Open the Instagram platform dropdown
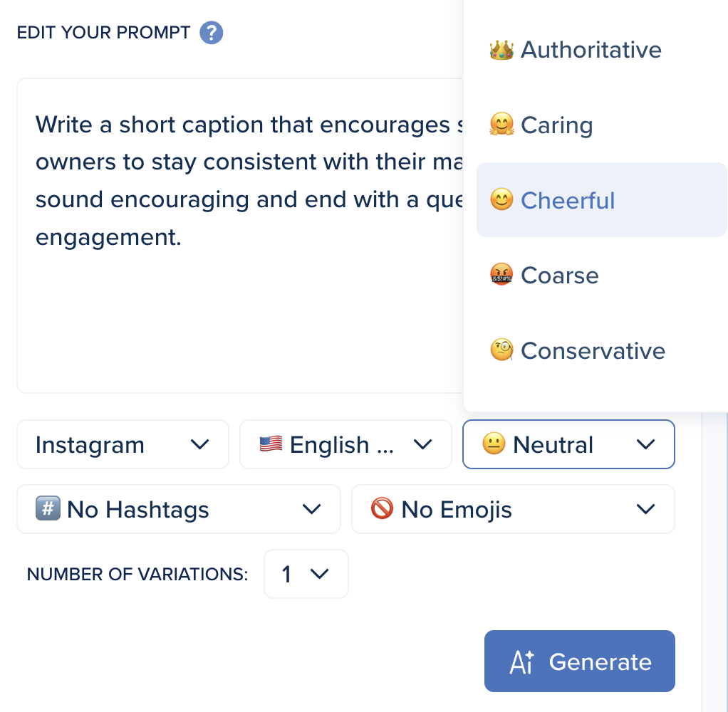Image resolution: width=728 pixels, height=712 pixels. 123,445
